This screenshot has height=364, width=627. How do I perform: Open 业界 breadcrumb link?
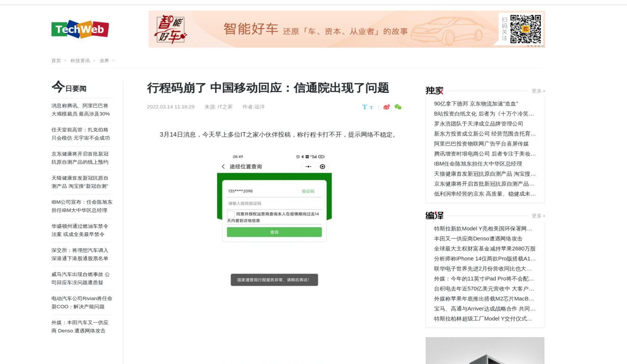[x=104, y=61]
